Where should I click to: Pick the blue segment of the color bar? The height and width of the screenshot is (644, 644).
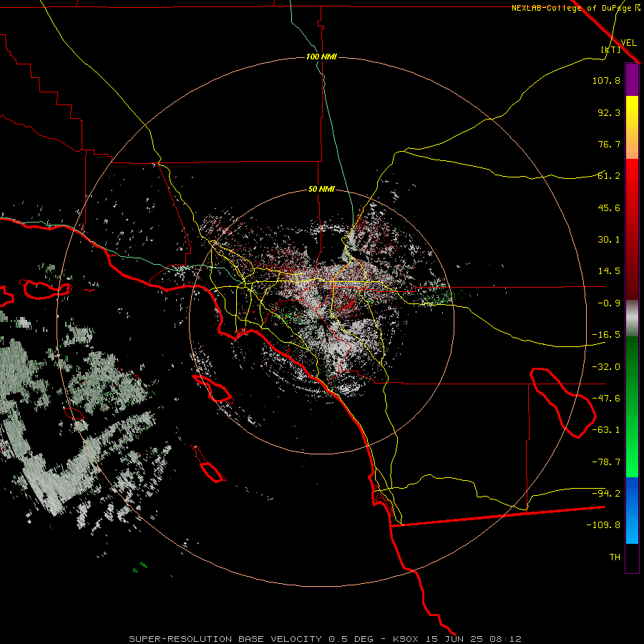click(x=632, y=510)
